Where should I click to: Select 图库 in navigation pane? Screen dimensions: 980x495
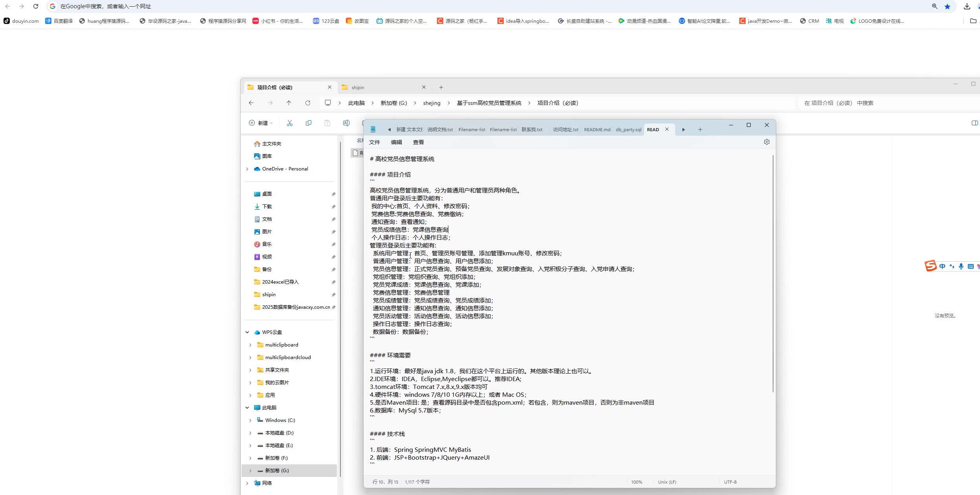click(267, 156)
